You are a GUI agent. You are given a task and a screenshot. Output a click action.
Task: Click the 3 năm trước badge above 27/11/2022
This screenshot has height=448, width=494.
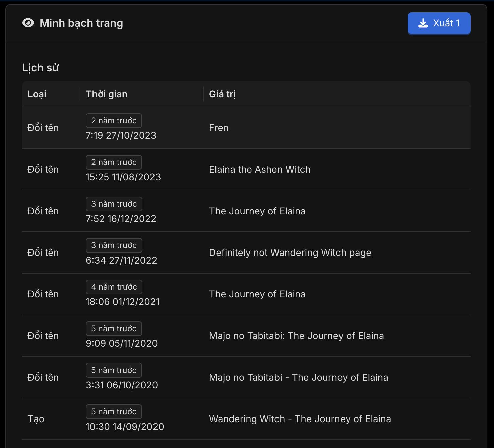click(114, 245)
